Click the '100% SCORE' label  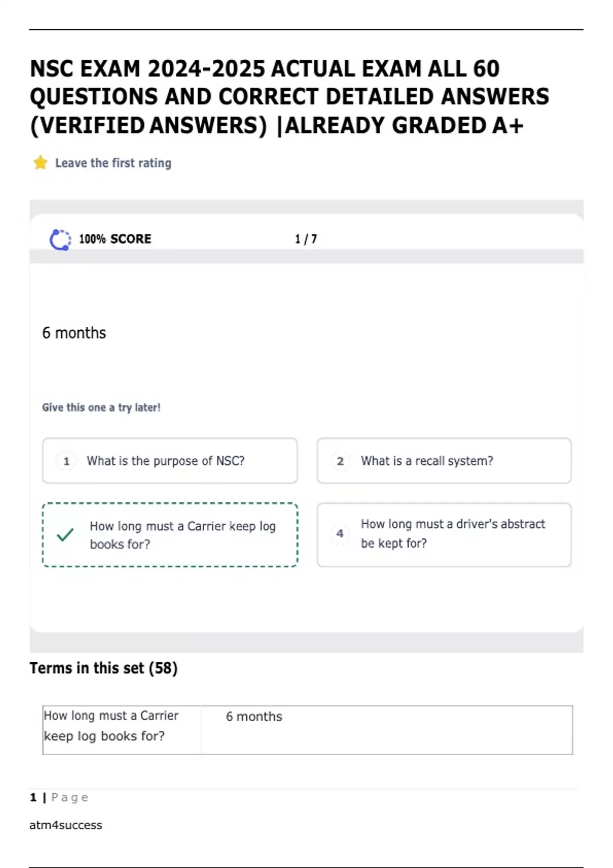[115, 239]
